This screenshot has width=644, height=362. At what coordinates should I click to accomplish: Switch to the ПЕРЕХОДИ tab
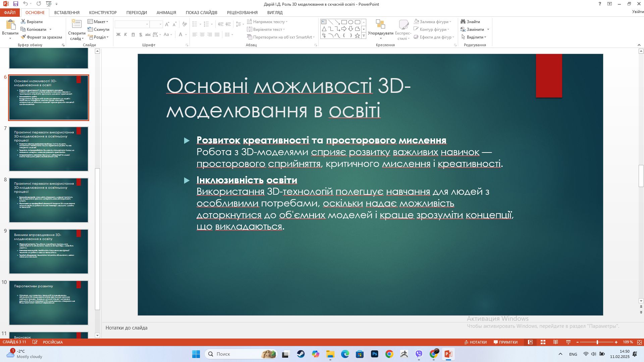click(x=137, y=13)
